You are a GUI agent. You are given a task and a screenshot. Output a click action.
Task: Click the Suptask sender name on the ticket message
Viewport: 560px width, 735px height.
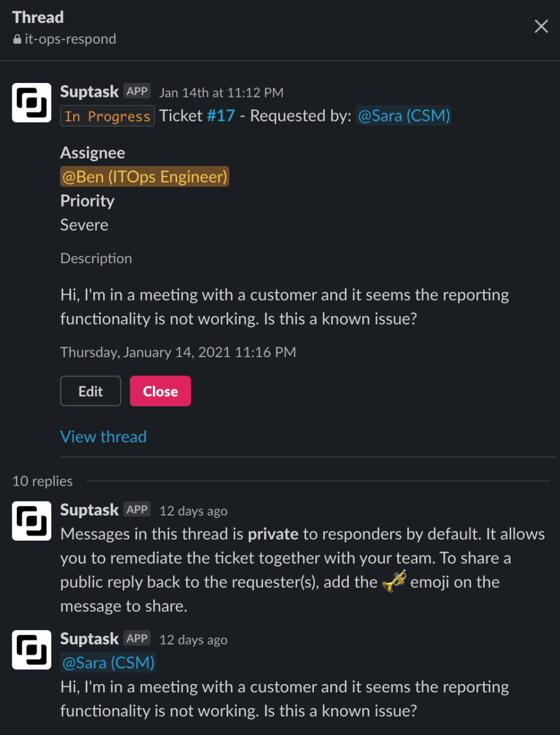pos(89,92)
